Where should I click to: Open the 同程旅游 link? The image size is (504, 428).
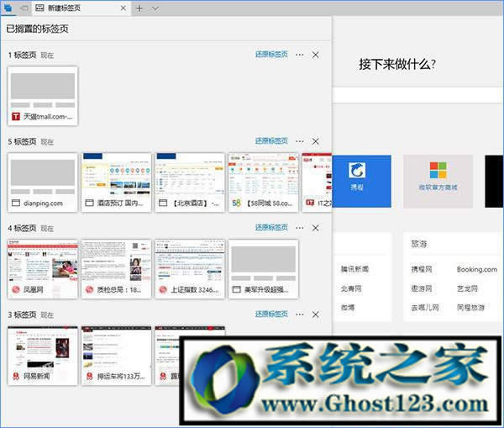point(470,308)
